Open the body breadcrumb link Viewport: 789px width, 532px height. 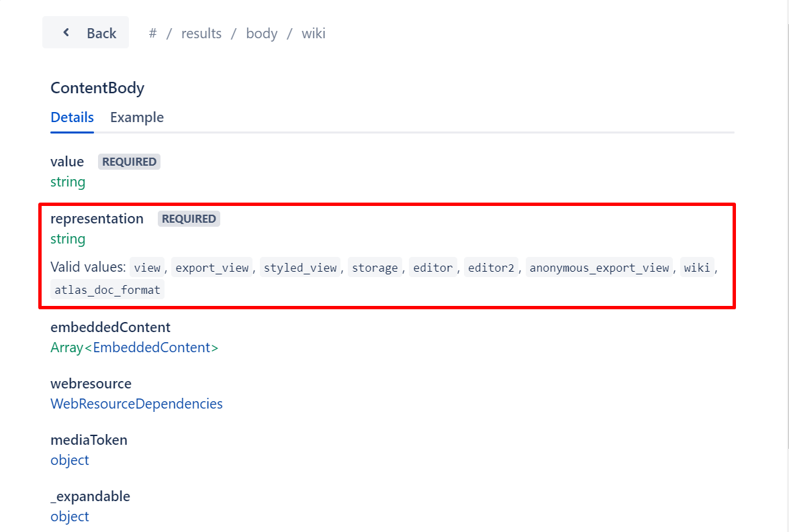[261, 33]
